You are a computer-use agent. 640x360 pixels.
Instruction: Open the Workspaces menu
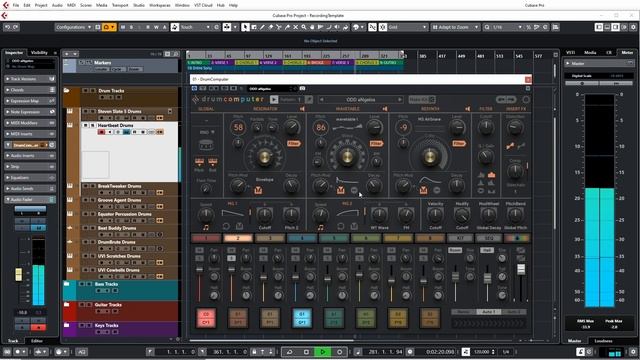tap(160, 5)
